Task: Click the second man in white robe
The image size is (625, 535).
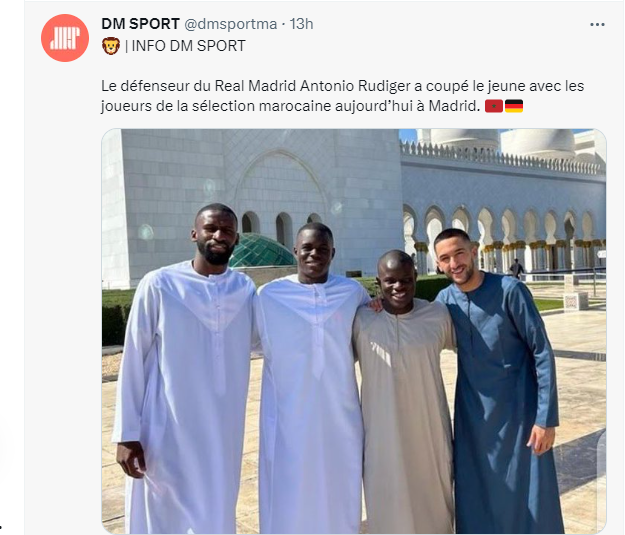Action: click(311, 379)
